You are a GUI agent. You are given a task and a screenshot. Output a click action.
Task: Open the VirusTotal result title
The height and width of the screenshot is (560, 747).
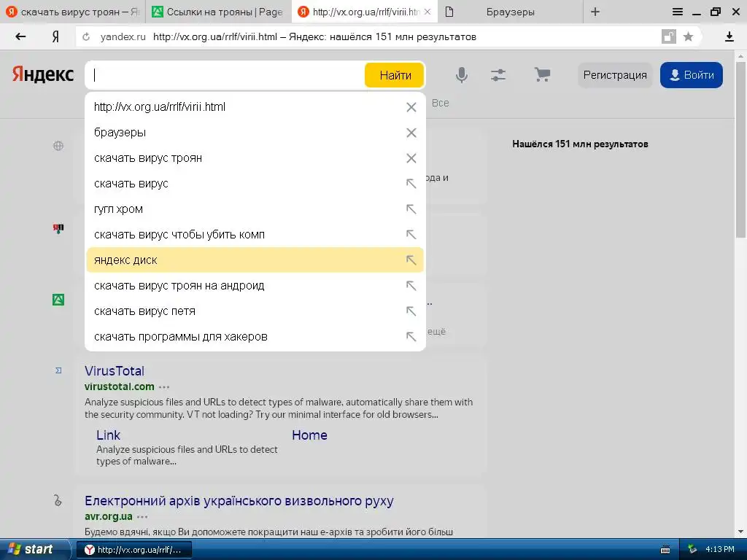point(115,371)
